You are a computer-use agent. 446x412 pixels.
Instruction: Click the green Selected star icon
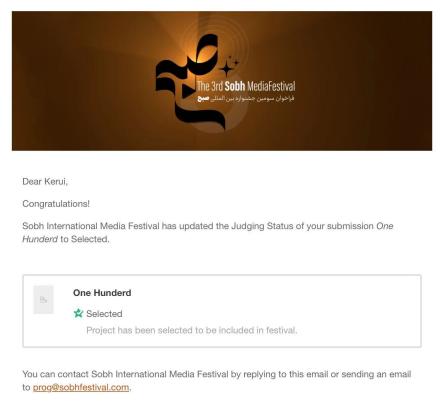(x=78, y=313)
